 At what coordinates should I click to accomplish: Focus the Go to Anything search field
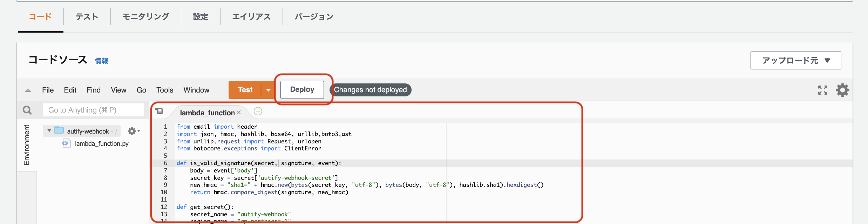[x=93, y=110]
